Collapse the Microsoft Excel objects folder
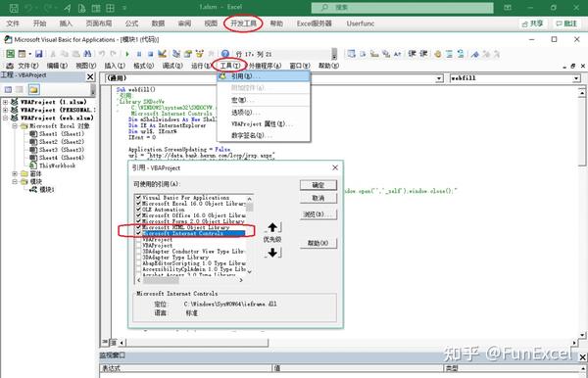This screenshot has height=378, width=588. [x=15, y=126]
